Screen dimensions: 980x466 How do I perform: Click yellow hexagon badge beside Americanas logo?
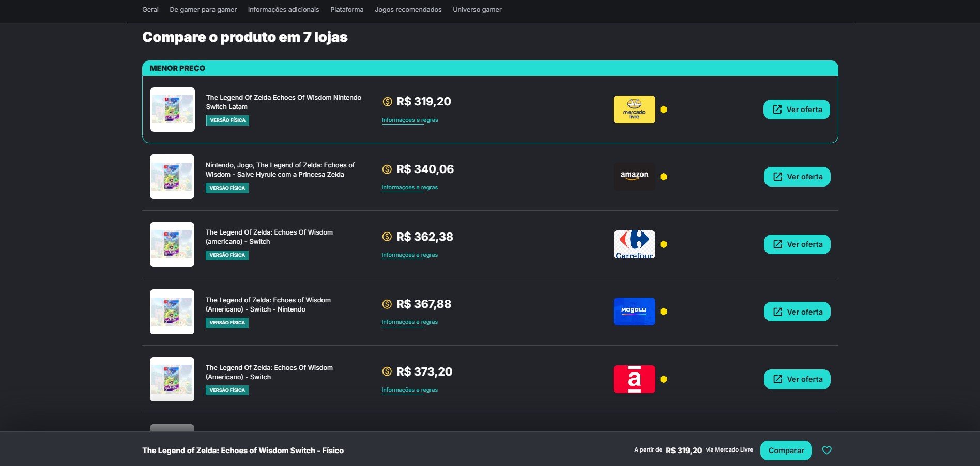[x=664, y=379]
